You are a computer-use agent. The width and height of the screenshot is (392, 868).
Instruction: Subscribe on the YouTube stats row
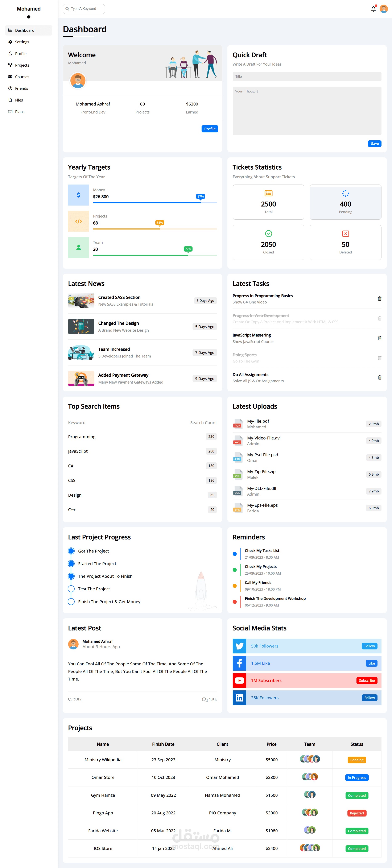click(x=367, y=680)
